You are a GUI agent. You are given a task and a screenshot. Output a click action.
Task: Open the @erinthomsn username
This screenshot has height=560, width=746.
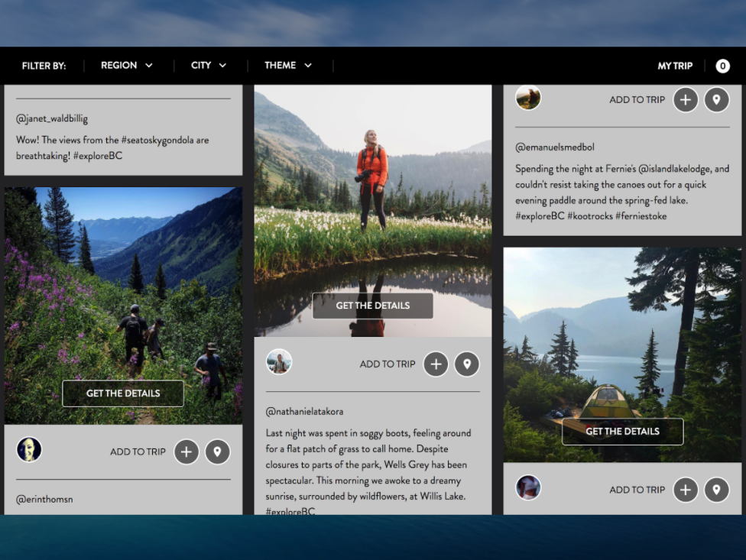(x=44, y=499)
